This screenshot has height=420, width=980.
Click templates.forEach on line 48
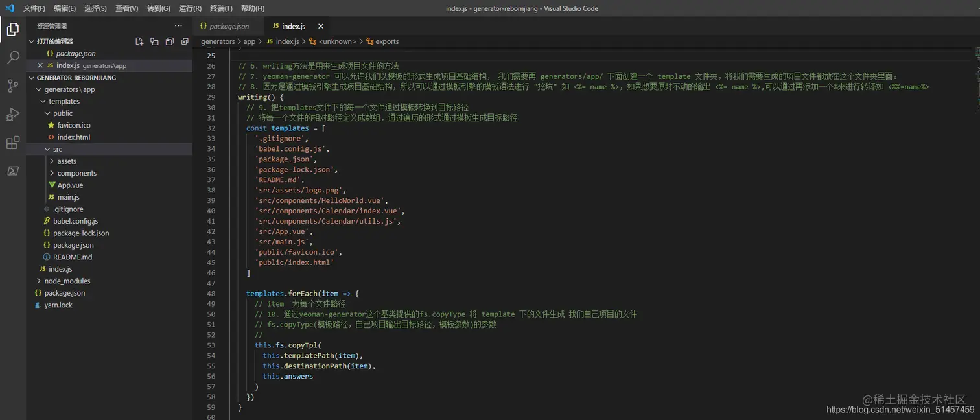coord(281,294)
